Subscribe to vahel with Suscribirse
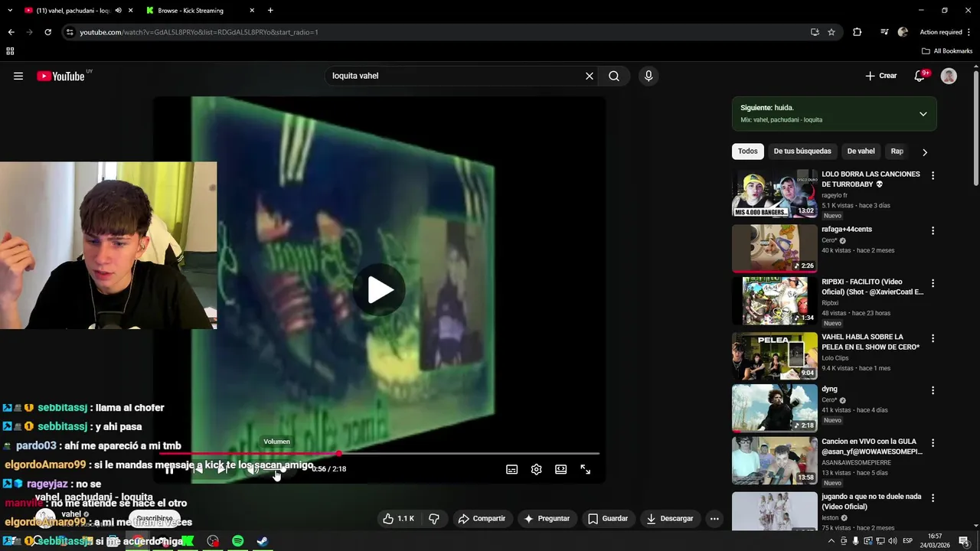Viewport: 980px width, 551px height. pos(155,518)
